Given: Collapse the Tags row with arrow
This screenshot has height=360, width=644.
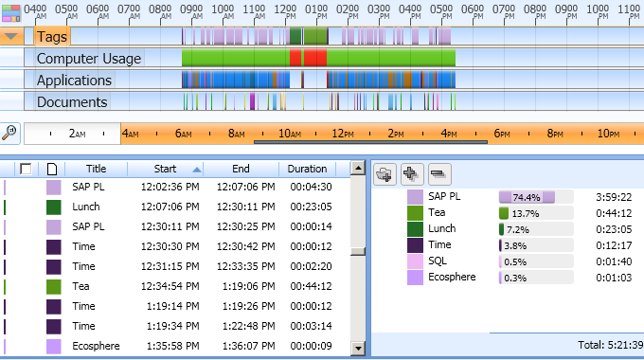Looking at the screenshot, I should (11, 36).
